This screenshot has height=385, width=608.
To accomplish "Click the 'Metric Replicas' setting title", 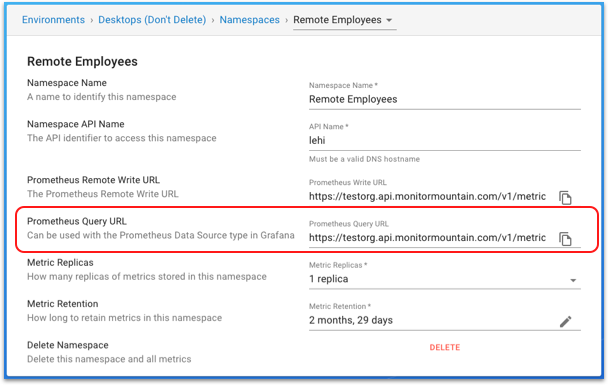I will [x=60, y=262].
